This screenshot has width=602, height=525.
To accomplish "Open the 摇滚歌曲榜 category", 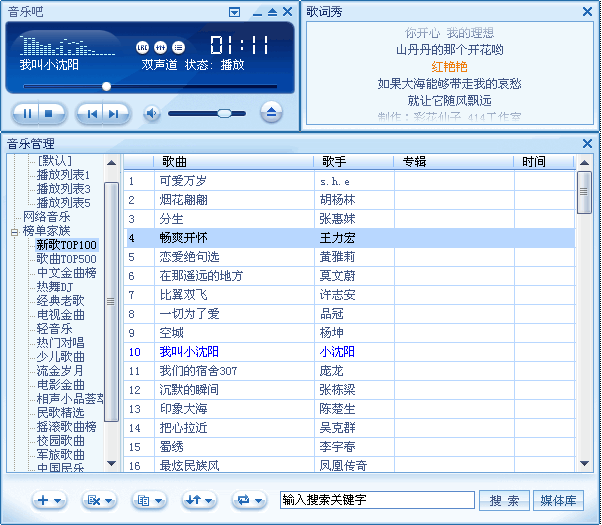I will click(66, 427).
